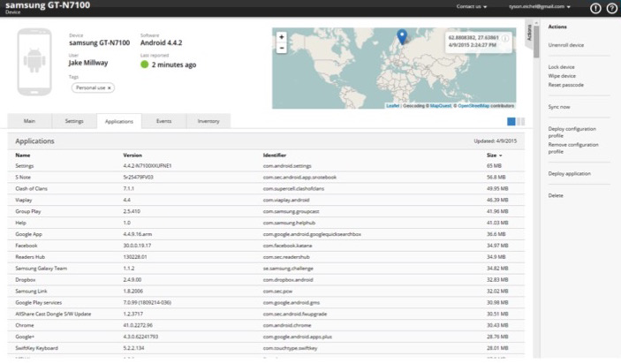Open the help question mark icon
The image size is (621, 364).
coord(612,8)
